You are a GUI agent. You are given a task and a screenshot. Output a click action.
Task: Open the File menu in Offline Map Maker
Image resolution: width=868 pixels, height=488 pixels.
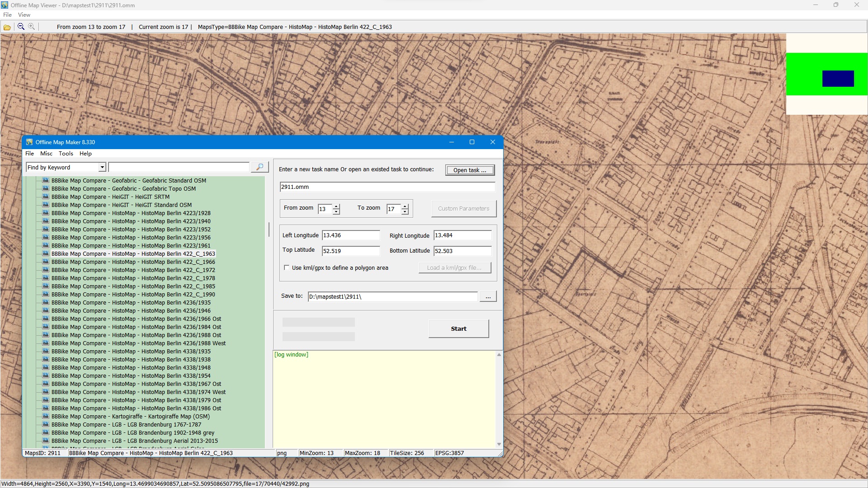(x=29, y=154)
